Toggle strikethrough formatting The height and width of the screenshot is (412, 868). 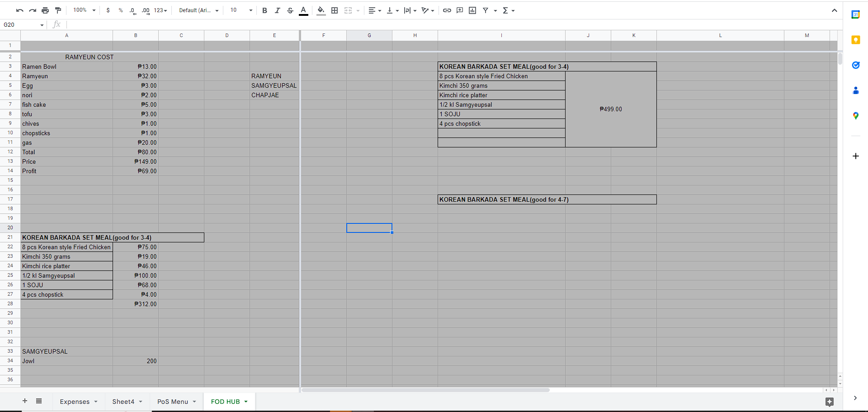point(290,10)
